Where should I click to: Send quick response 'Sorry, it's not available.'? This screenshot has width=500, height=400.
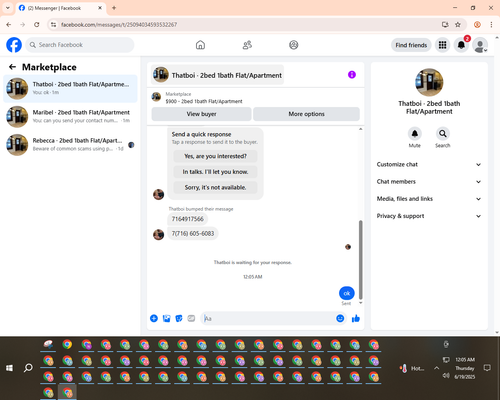pos(215,187)
